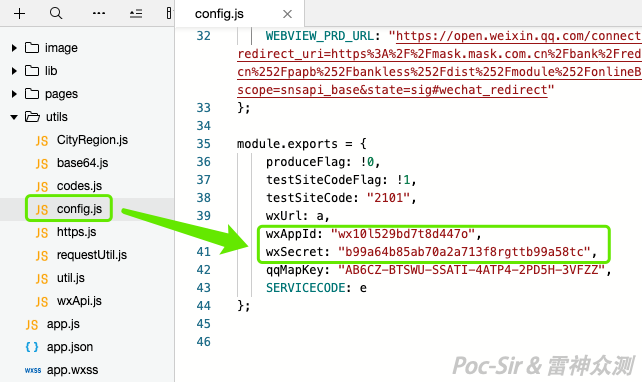Click line number 46 in the gutter
Viewport: 642px width, 382px height.
tap(203, 341)
